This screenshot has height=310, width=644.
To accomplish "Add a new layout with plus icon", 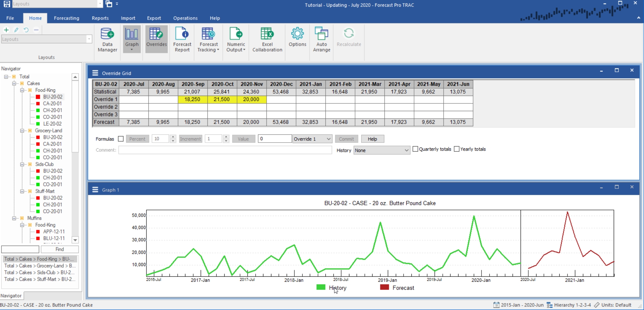I will coord(6,30).
